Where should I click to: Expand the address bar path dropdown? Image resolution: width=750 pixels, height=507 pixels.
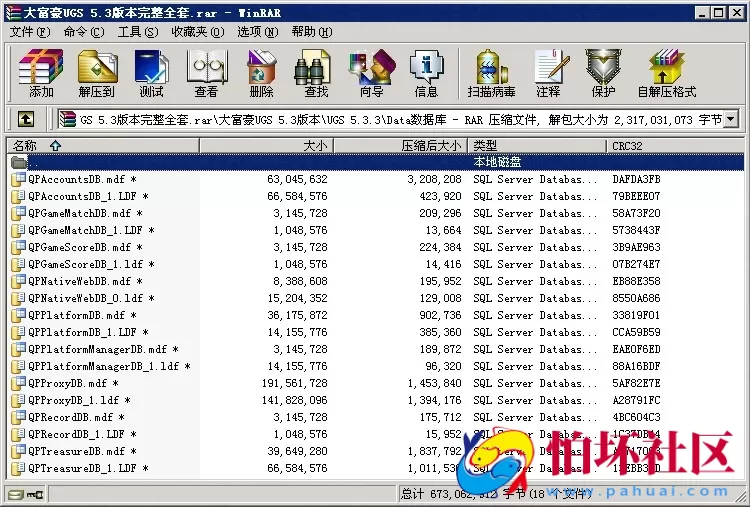(x=731, y=119)
